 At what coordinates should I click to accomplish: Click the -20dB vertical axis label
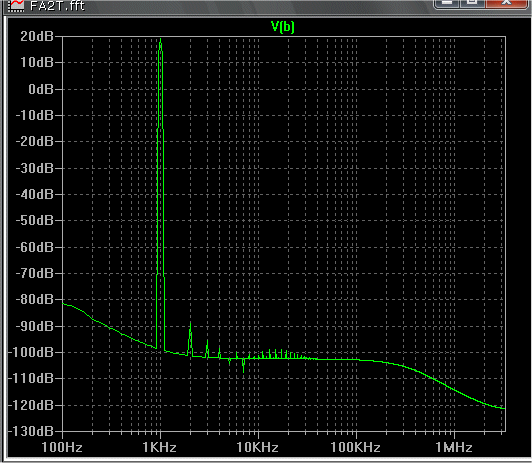coord(34,141)
